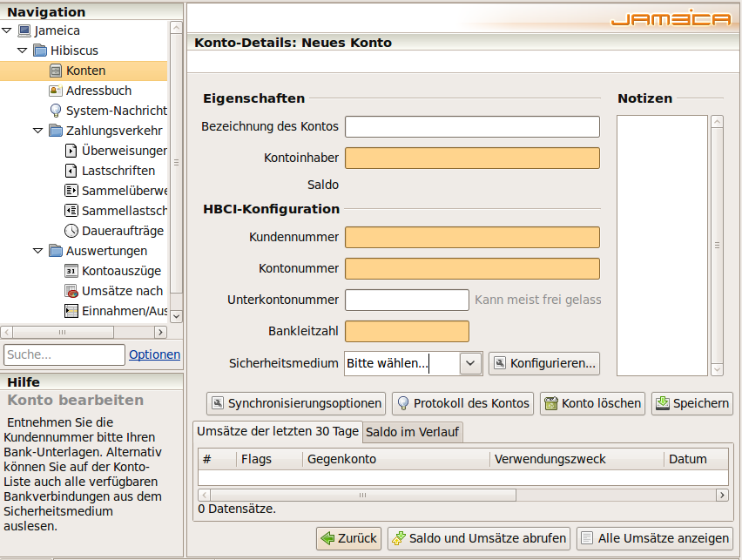This screenshot has height=560, width=742.
Task: Open the Sicherheitsmedium dropdown arrow
Action: pyautogui.click(x=470, y=363)
